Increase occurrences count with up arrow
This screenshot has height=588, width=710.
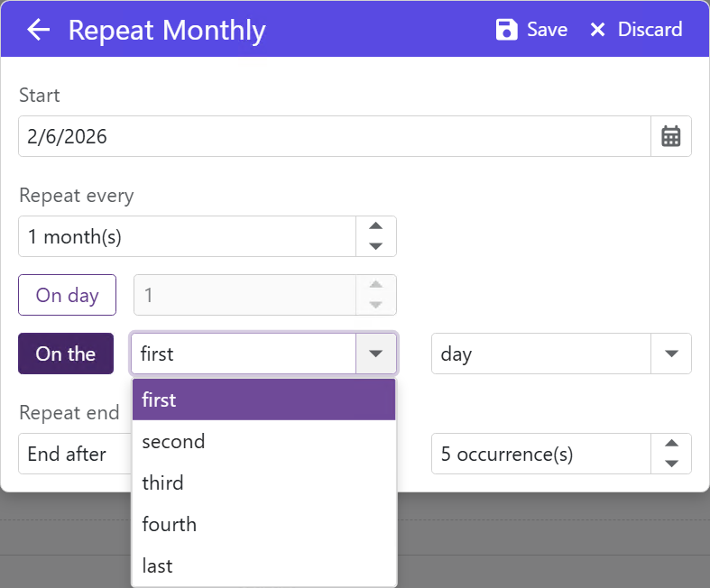coord(671,444)
